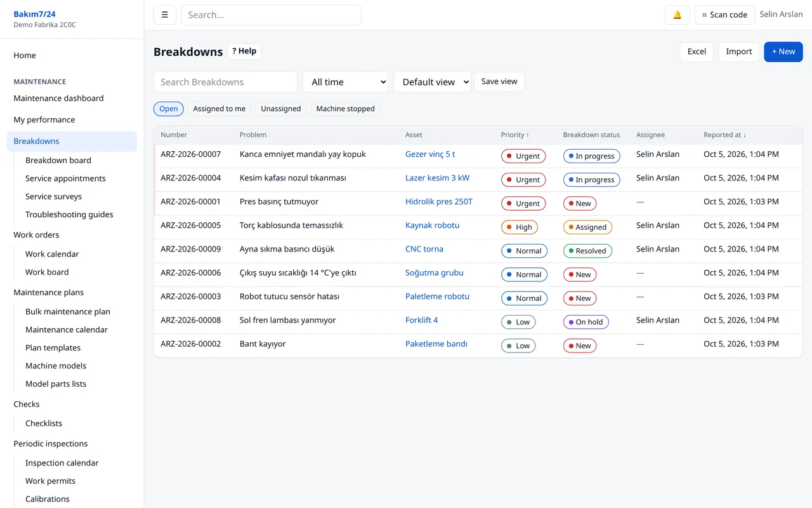Image resolution: width=812 pixels, height=508 pixels.
Task: Click breakdown number ARZ-2026-00001
Action: coord(191,201)
